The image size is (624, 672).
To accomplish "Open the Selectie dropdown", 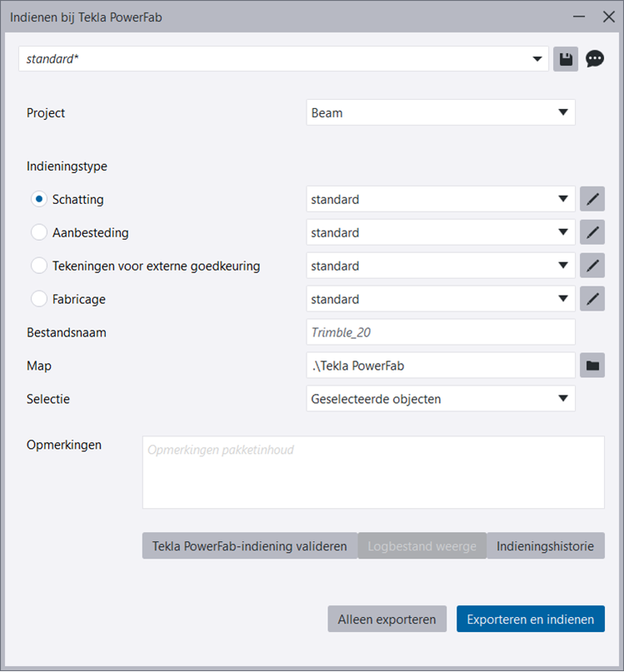I will (x=441, y=399).
